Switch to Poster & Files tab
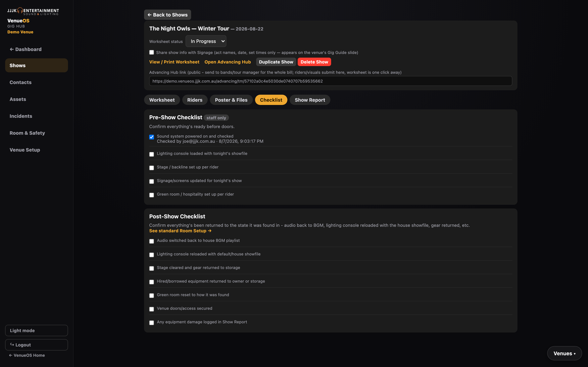The width and height of the screenshot is (588, 367). (231, 100)
